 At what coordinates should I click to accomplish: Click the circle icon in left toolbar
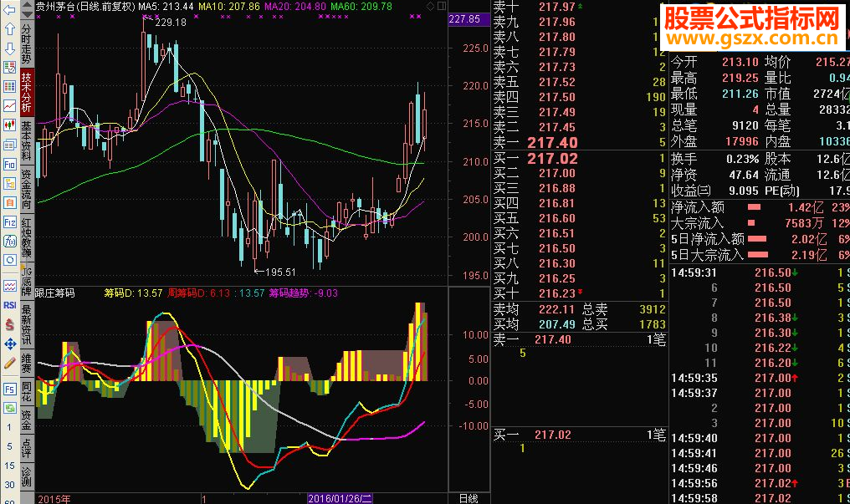[x=10, y=261]
